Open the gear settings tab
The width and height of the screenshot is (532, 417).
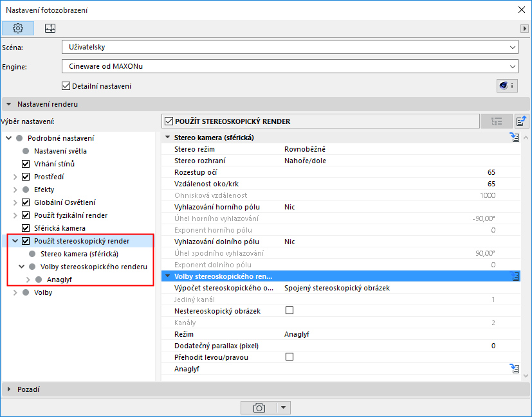point(18,28)
